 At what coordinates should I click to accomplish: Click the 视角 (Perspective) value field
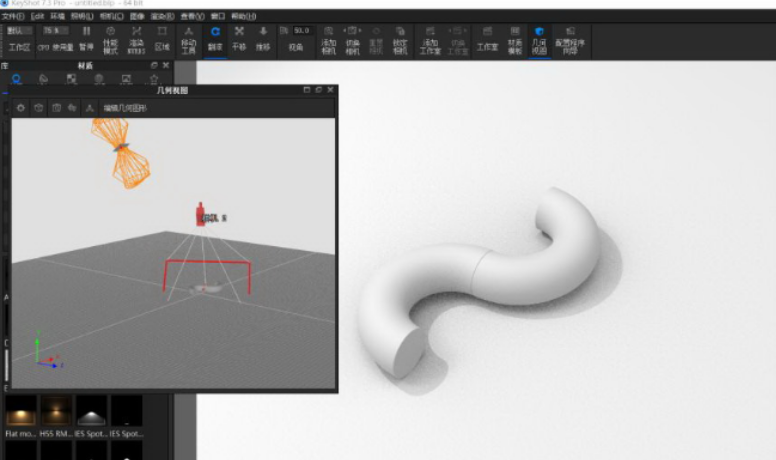pos(302,31)
